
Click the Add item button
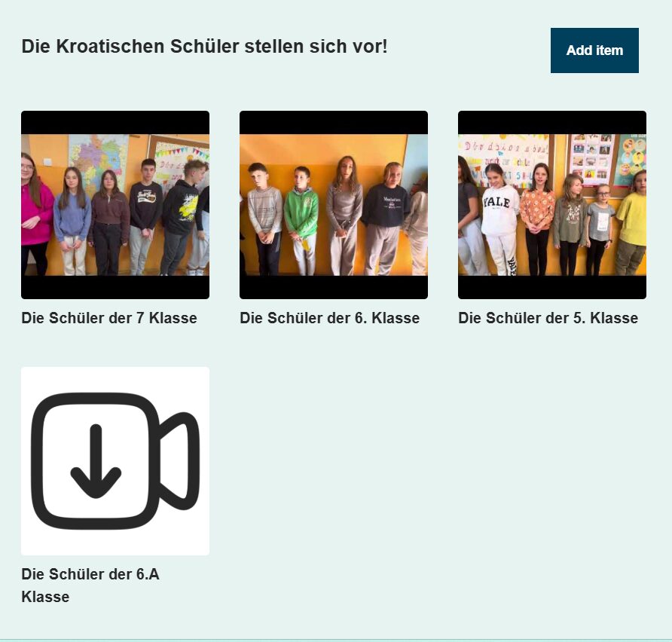tap(594, 50)
